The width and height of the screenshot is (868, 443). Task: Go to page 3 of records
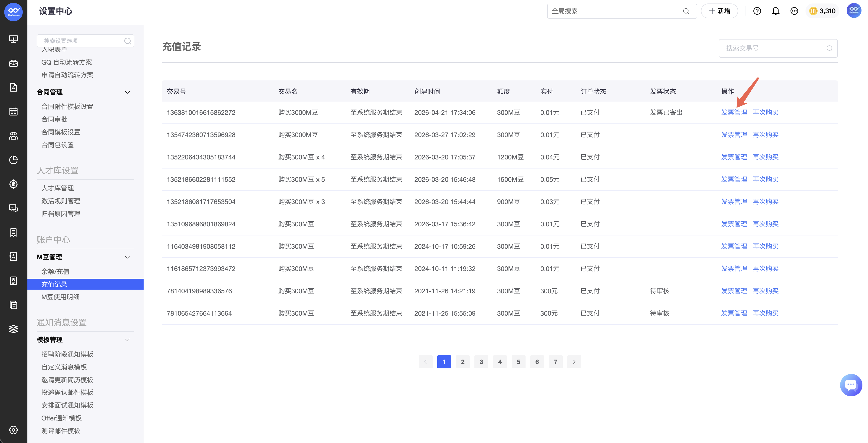tap(481, 362)
